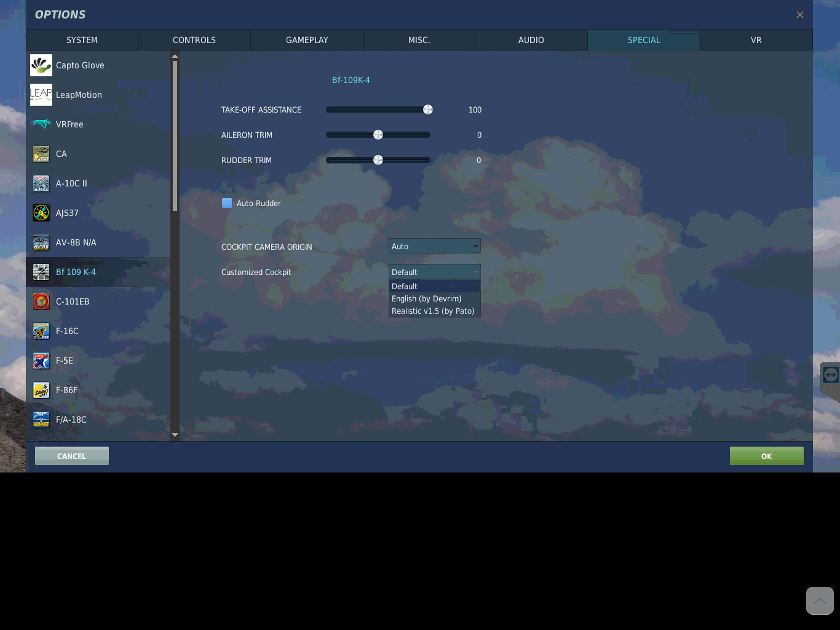Collapse the Customized Cockpit dropdown
Image resolution: width=840 pixels, height=630 pixels.
(434, 272)
